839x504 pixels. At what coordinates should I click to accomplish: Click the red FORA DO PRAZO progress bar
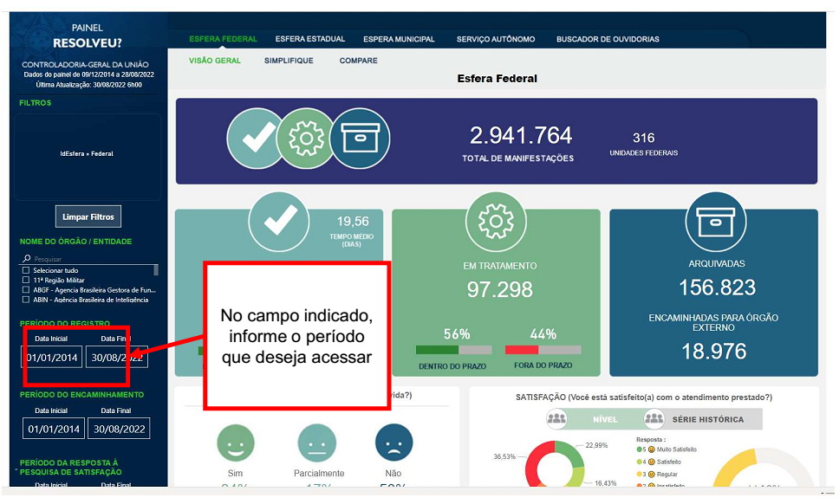(543, 350)
